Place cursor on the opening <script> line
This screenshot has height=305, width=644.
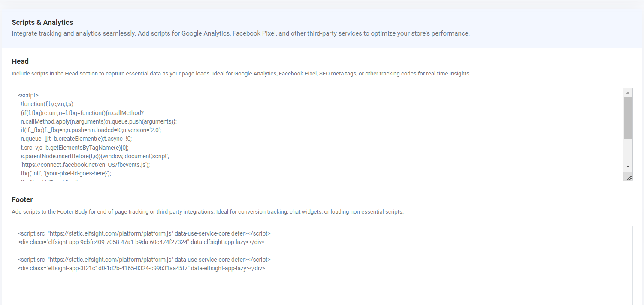tap(28, 95)
